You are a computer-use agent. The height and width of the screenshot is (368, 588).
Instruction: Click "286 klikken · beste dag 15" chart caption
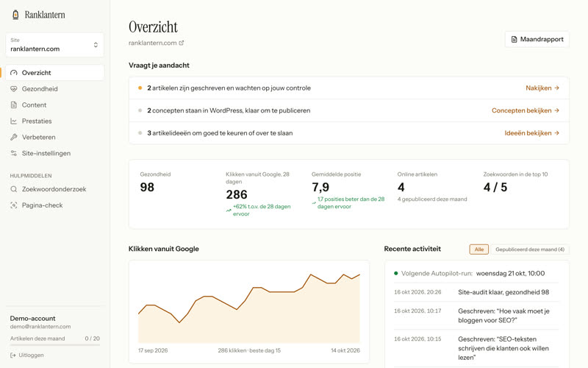pyautogui.click(x=249, y=350)
